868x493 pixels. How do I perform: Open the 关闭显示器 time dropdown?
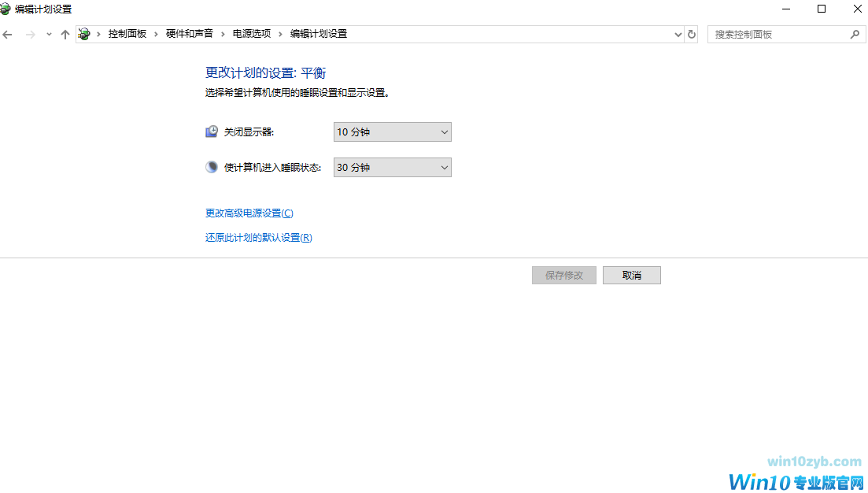click(392, 132)
